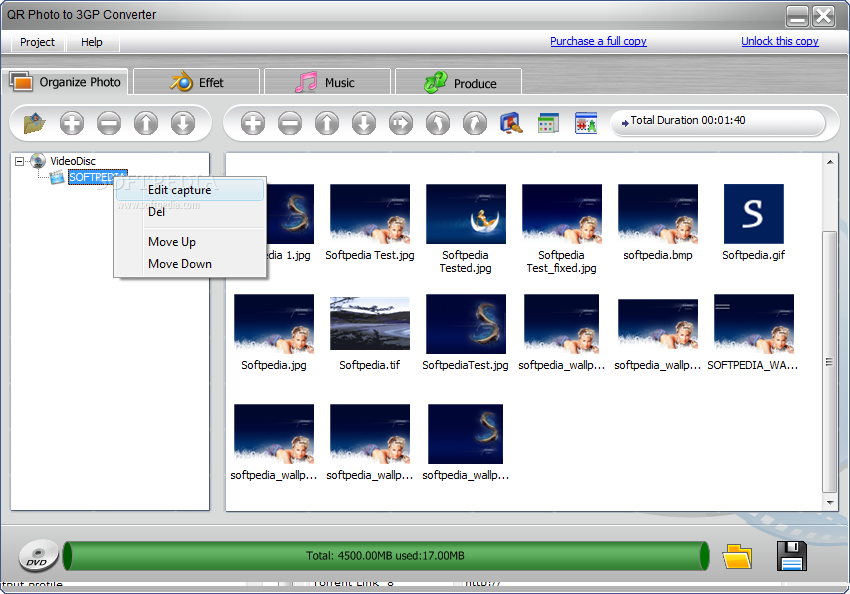Open the Project menu
The width and height of the screenshot is (850, 594).
click(37, 42)
